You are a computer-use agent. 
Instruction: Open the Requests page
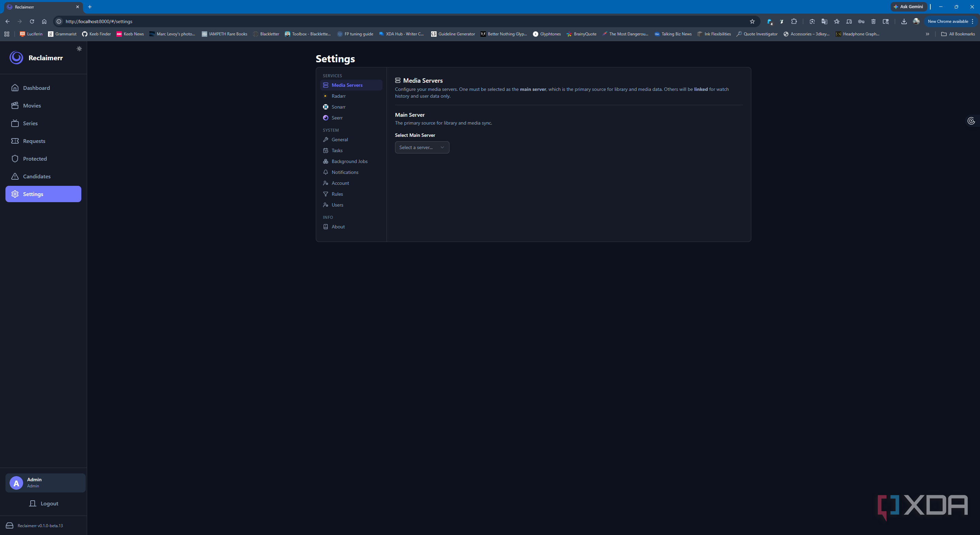click(x=43, y=141)
